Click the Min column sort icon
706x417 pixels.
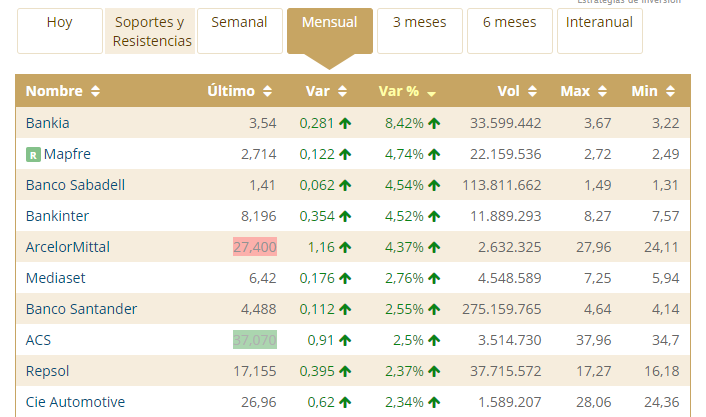[x=671, y=92]
